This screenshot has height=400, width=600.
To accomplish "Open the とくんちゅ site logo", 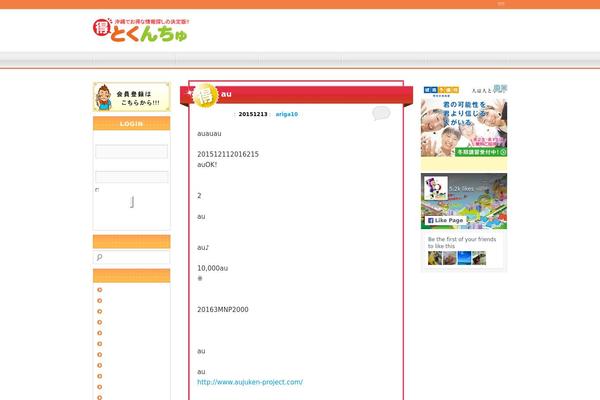I will tap(141, 30).
